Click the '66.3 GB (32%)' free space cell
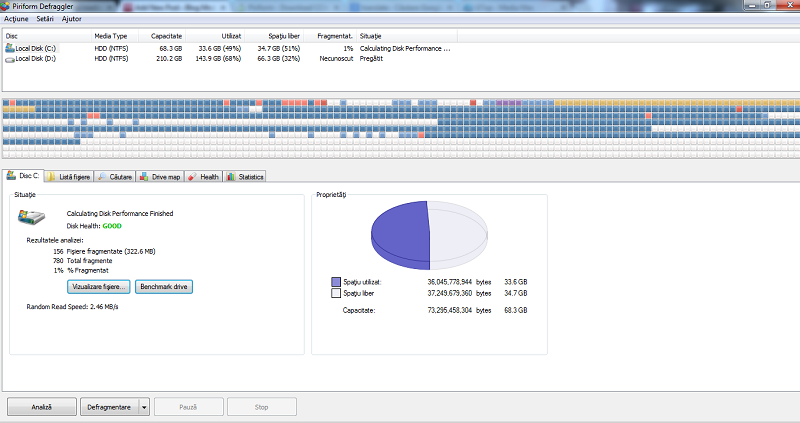 pyautogui.click(x=279, y=59)
